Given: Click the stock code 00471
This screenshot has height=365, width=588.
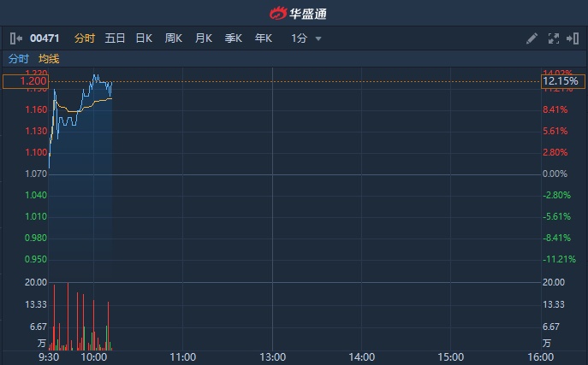Looking at the screenshot, I should click(x=45, y=38).
